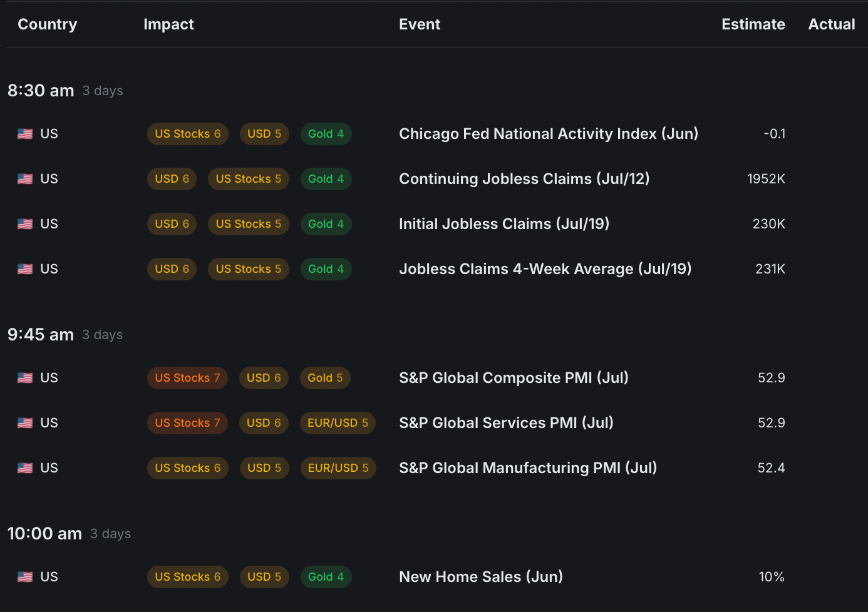The width and height of the screenshot is (868, 612).
Task: Click the US flag beside S&P Global Services PMI
Action: pyautogui.click(x=25, y=423)
